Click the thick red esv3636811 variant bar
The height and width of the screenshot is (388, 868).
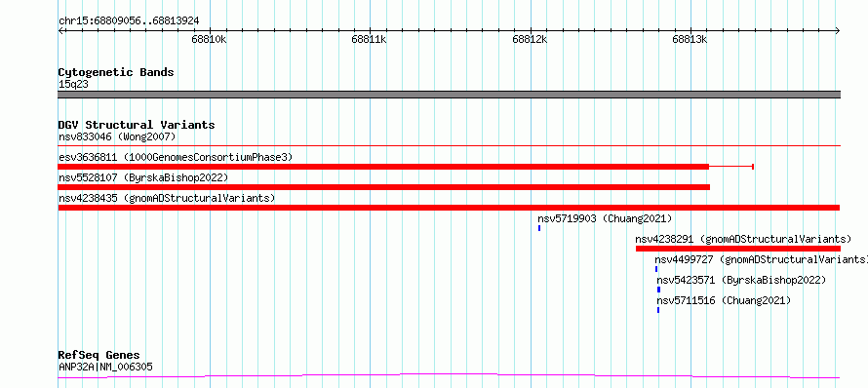tap(383, 167)
